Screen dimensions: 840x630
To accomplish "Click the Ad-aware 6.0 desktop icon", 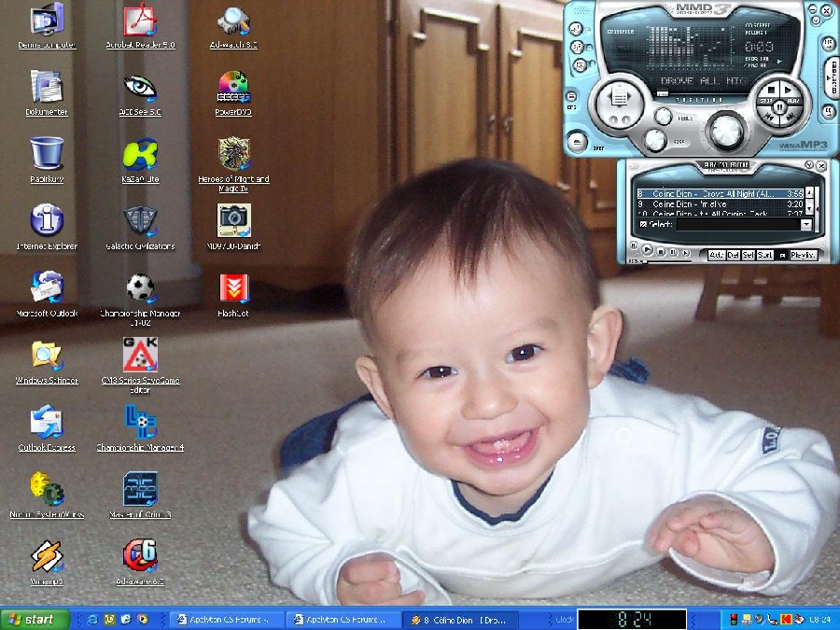I will click(x=140, y=555).
